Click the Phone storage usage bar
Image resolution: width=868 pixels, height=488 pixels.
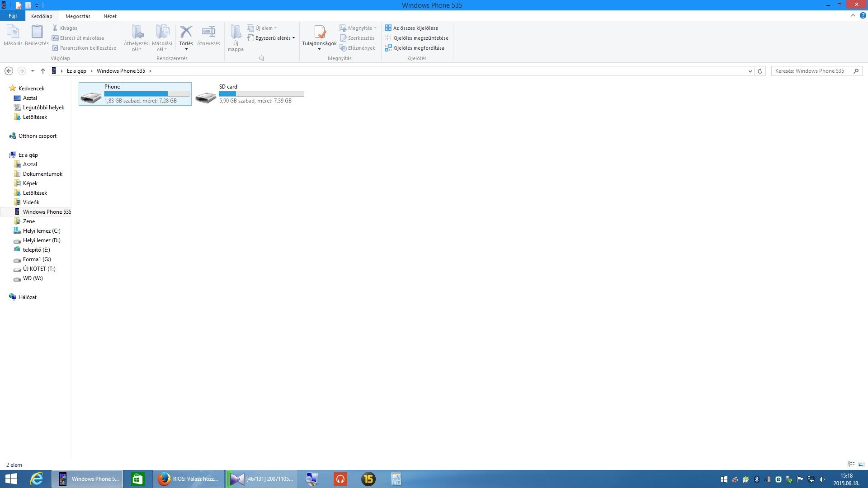(x=147, y=94)
